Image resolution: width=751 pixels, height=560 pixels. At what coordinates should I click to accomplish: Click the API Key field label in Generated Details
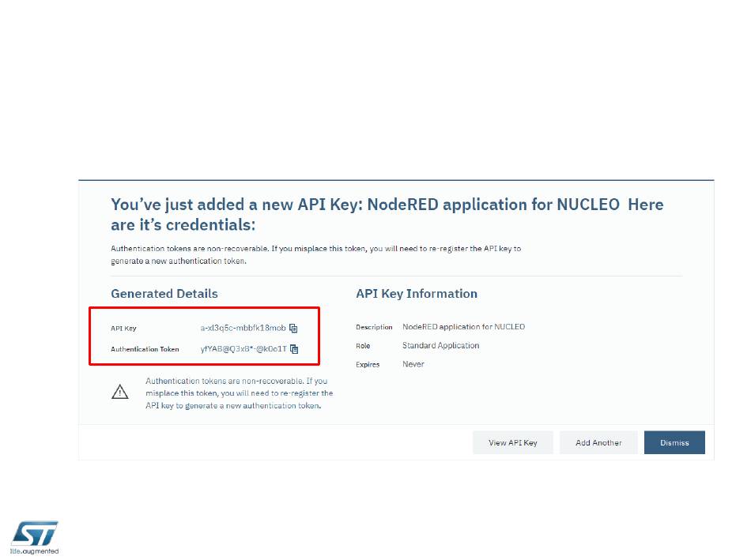[x=123, y=329]
